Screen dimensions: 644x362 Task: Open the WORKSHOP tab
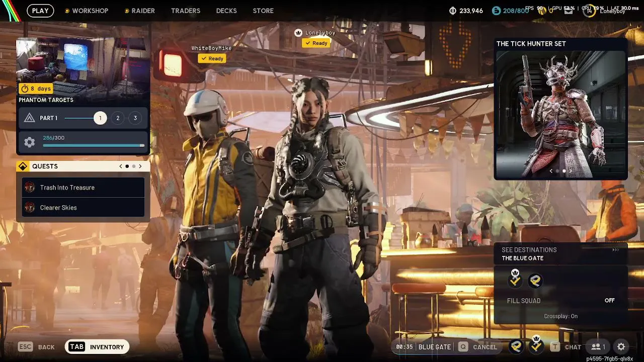pyautogui.click(x=90, y=11)
